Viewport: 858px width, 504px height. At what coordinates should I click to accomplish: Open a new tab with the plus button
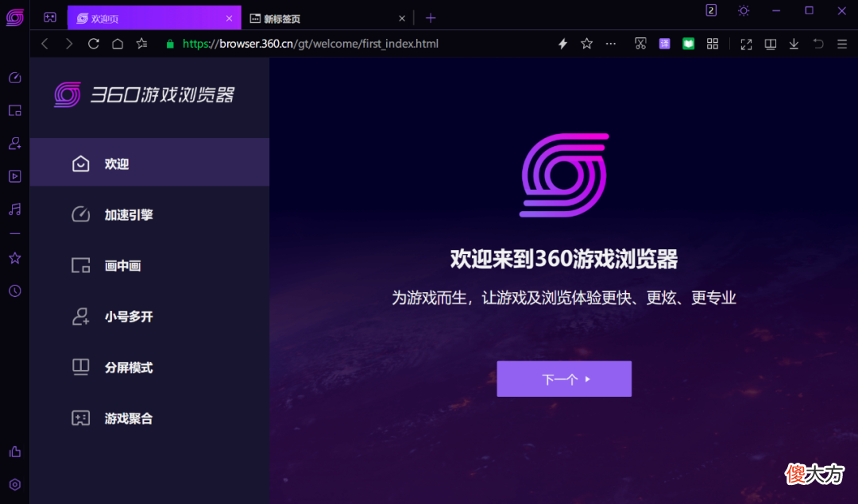point(431,18)
